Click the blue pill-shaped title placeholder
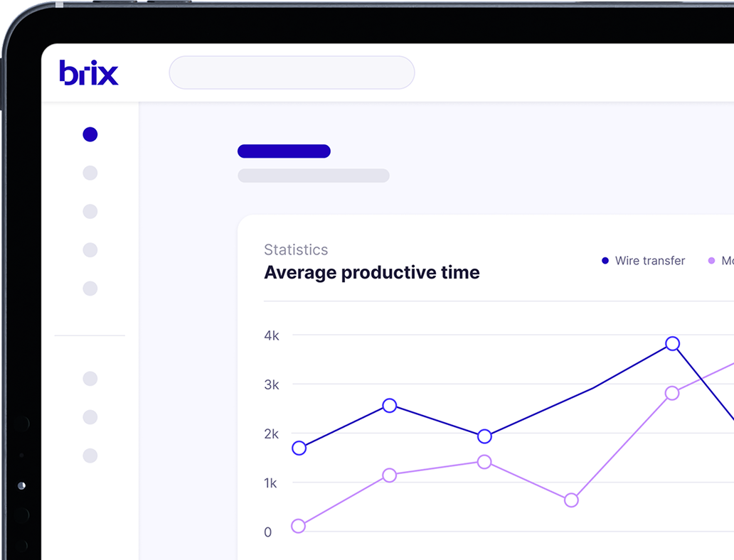Screen dimensions: 734x560 pyautogui.click(x=284, y=151)
